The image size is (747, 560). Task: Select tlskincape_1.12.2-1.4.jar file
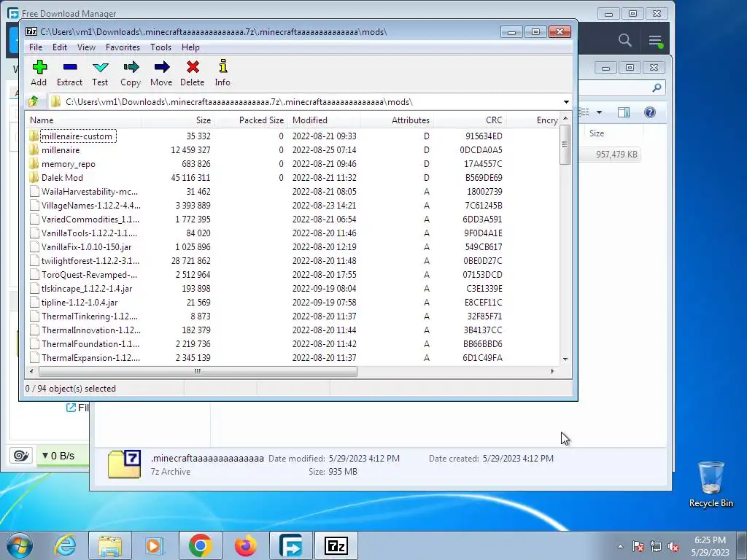click(293, 289)
